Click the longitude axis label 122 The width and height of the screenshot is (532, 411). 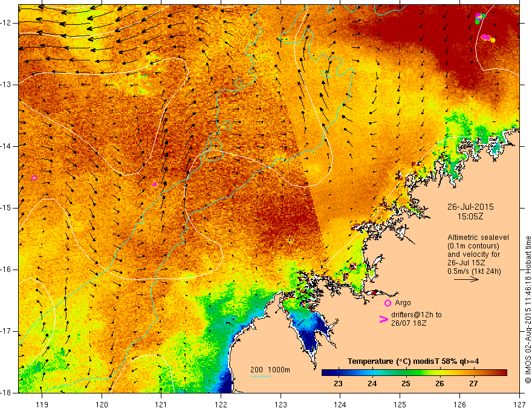221,404
